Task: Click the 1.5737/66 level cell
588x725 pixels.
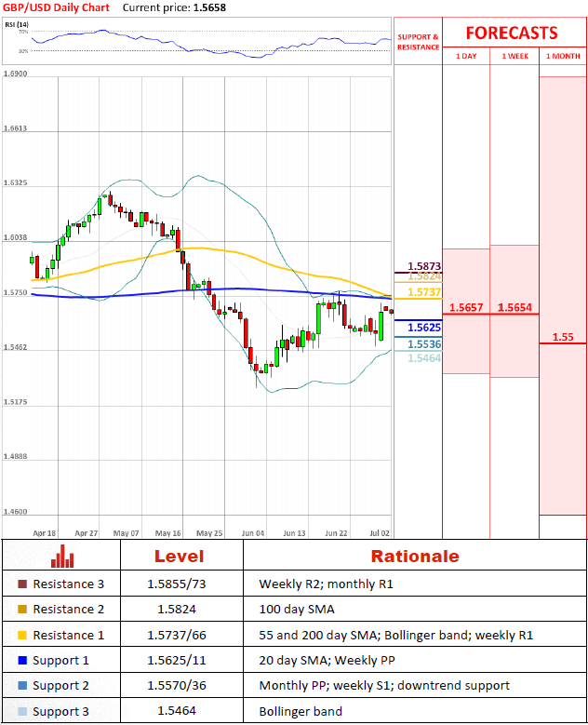Action: (177, 635)
